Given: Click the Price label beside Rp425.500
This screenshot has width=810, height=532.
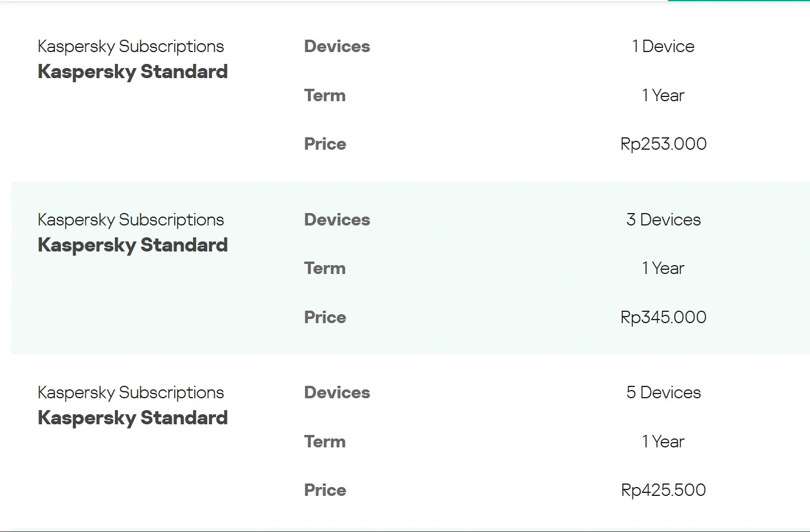Looking at the screenshot, I should tap(325, 490).
